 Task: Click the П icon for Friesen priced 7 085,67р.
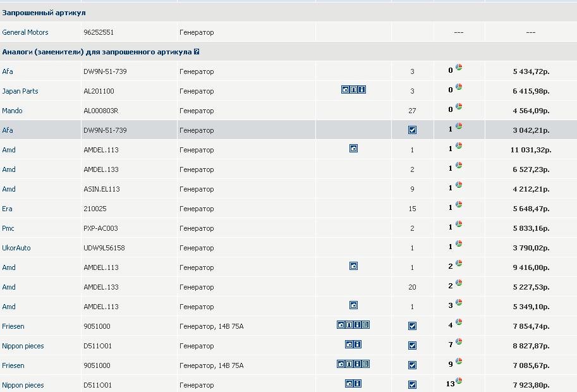coord(349,364)
